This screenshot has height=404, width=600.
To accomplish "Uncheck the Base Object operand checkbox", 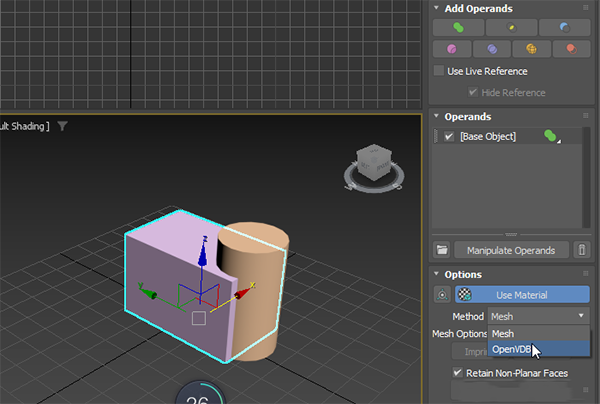I will coord(448,136).
